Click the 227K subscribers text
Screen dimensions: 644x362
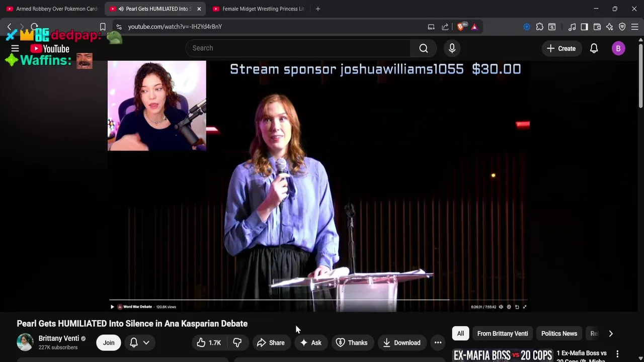58,347
